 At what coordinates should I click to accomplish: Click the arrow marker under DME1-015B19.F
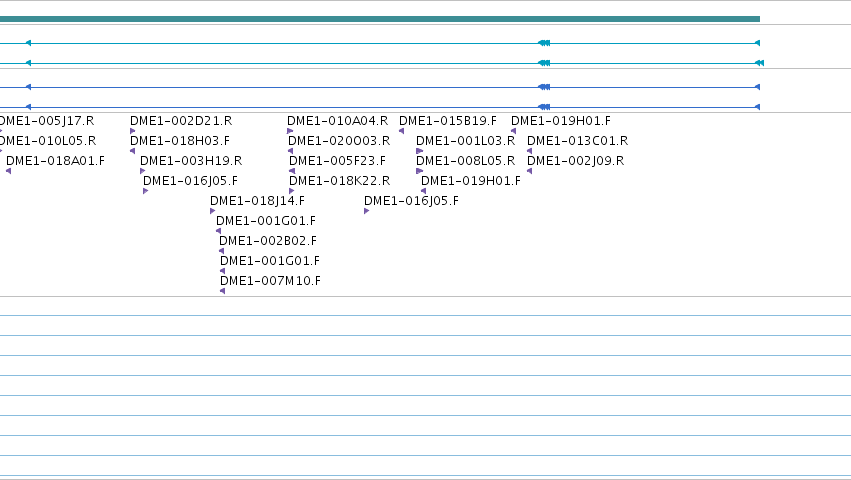[402, 131]
